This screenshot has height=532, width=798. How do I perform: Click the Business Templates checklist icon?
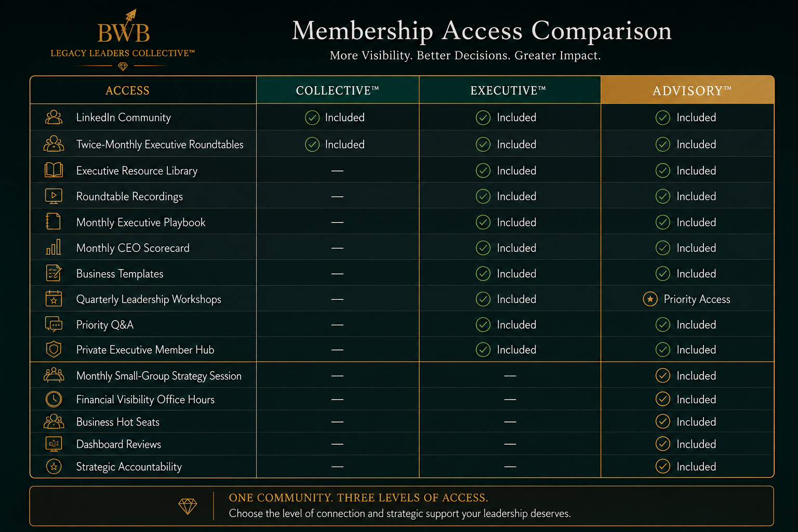pos(54,273)
